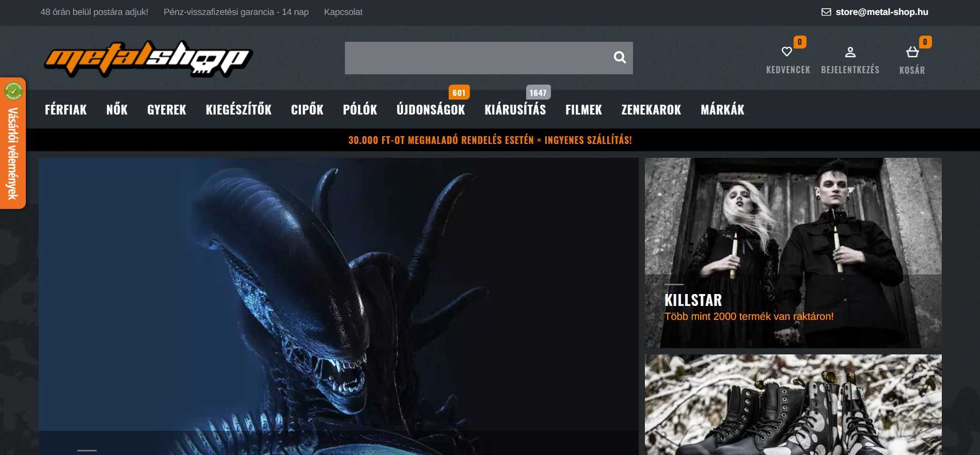Open the FILMEK category
The width and height of the screenshot is (980, 455).
(x=583, y=109)
